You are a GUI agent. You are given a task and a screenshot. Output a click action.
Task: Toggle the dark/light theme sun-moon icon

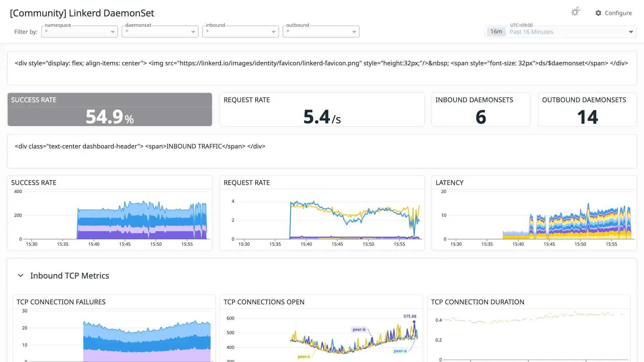pos(576,12)
